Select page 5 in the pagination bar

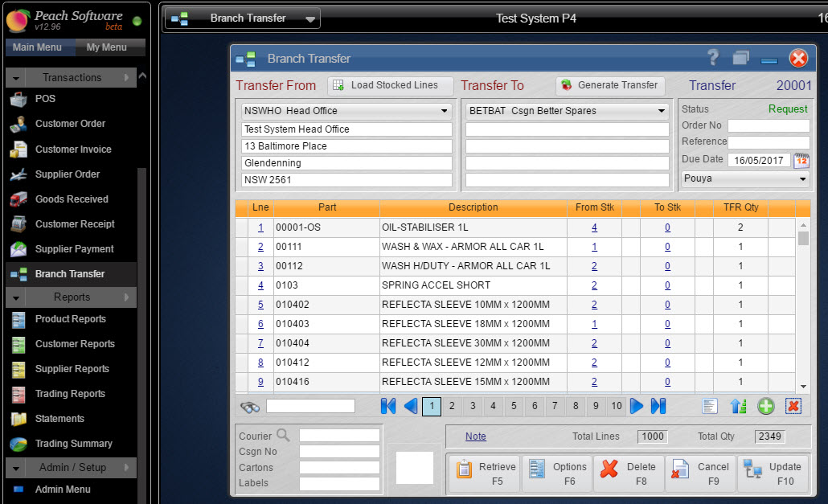(x=513, y=406)
